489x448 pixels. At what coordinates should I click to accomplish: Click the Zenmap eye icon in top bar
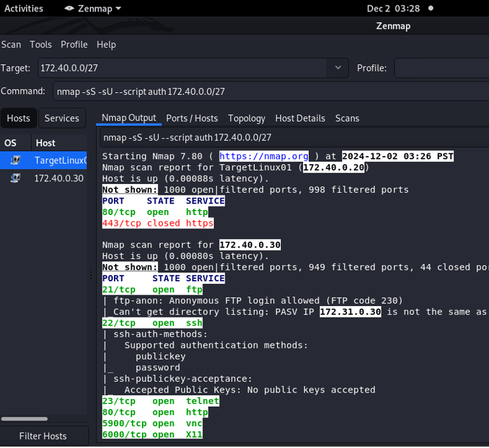(69, 8)
